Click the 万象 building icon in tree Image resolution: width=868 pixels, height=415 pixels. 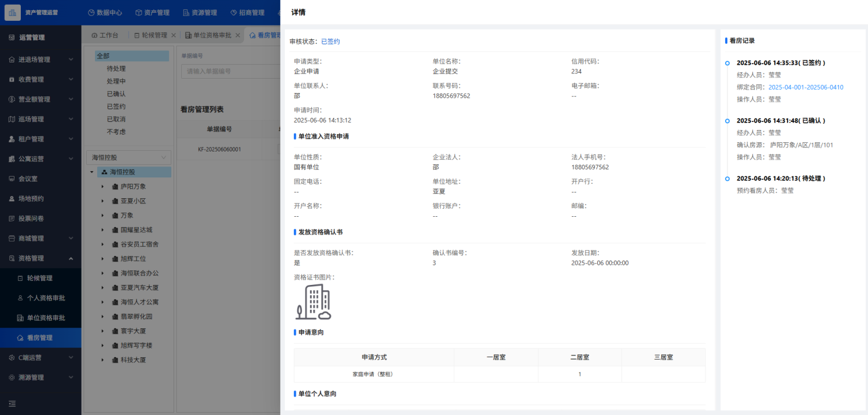click(x=115, y=216)
